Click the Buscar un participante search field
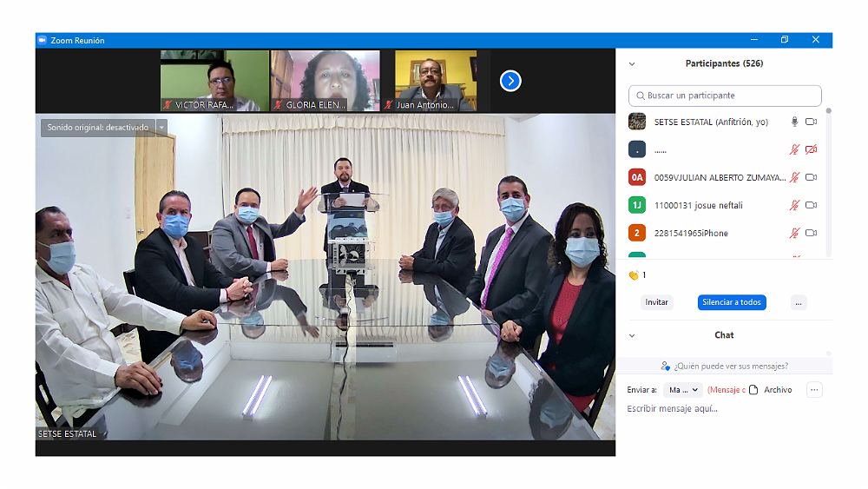The width and height of the screenshot is (868, 489). point(725,96)
